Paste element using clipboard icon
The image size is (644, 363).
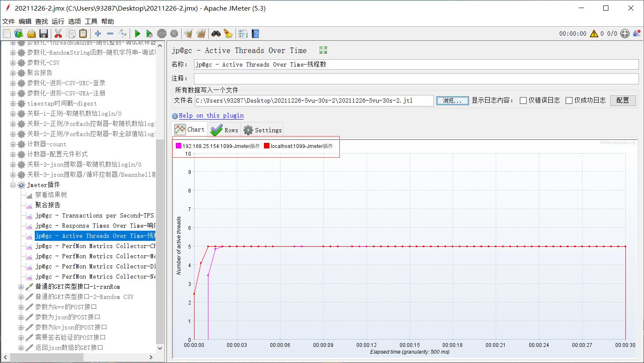83,34
